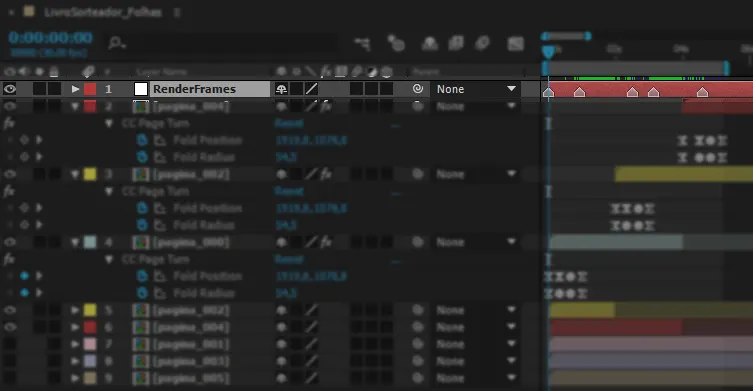This screenshot has height=391, width=753.
Task: Click the shy switch on RenderFrames layer
Action: click(x=281, y=89)
